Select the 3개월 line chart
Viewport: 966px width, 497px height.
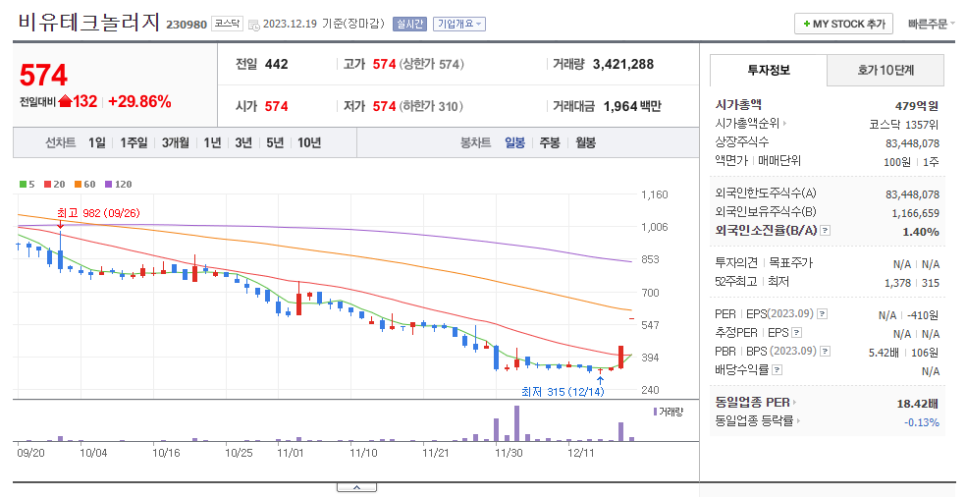(176, 143)
